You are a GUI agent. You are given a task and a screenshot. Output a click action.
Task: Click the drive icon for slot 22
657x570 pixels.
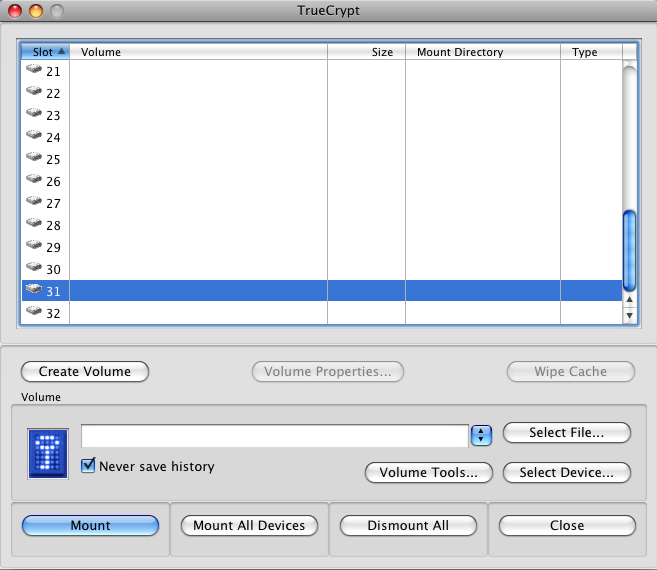(x=34, y=91)
